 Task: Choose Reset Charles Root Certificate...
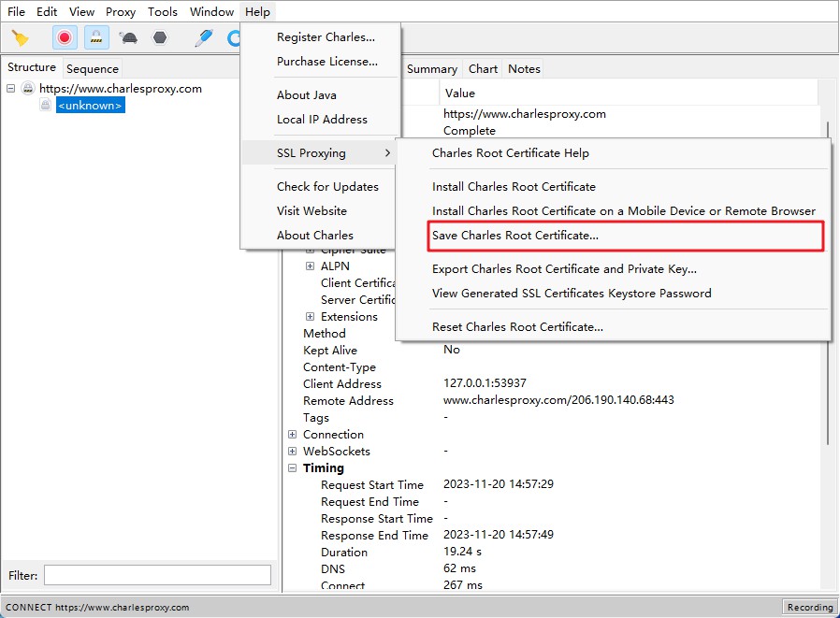click(517, 327)
